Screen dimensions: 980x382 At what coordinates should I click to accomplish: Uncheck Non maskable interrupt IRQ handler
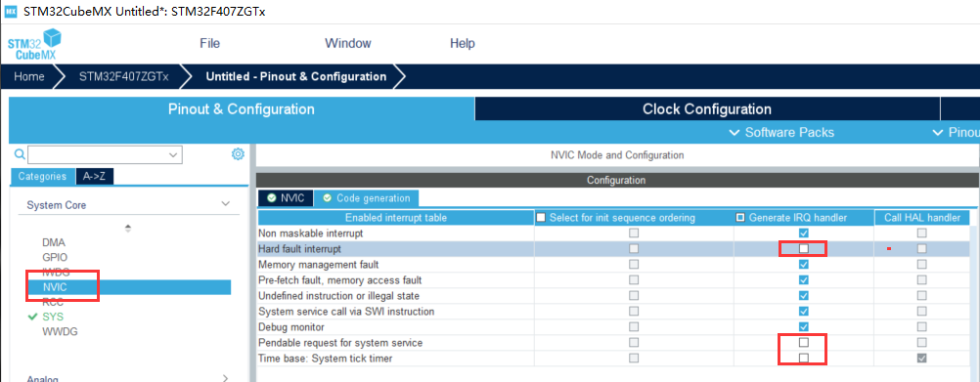pyautogui.click(x=804, y=233)
